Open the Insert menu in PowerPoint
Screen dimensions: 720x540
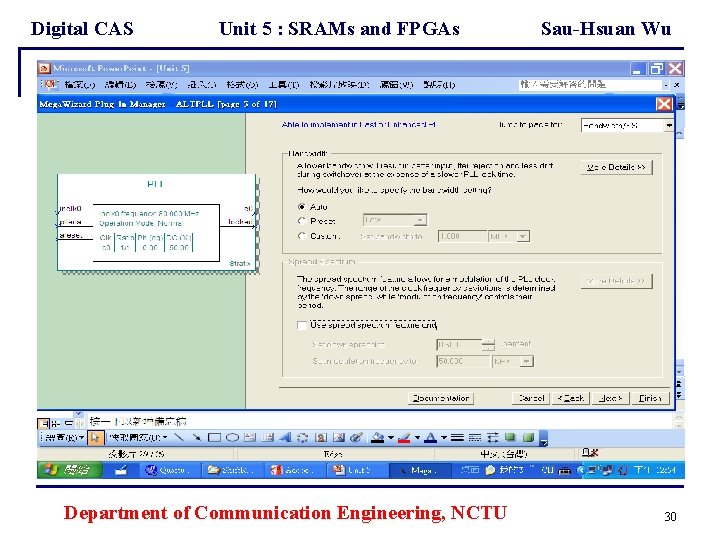(202, 84)
